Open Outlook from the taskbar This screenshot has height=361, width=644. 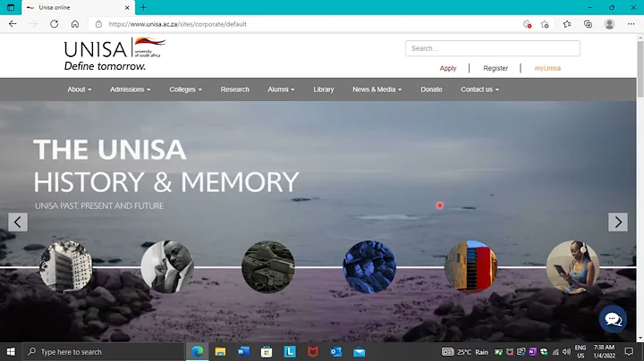pos(336,351)
